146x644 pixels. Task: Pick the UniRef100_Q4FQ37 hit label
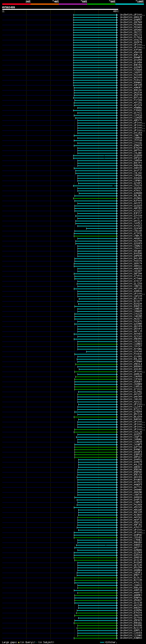(131, 158)
